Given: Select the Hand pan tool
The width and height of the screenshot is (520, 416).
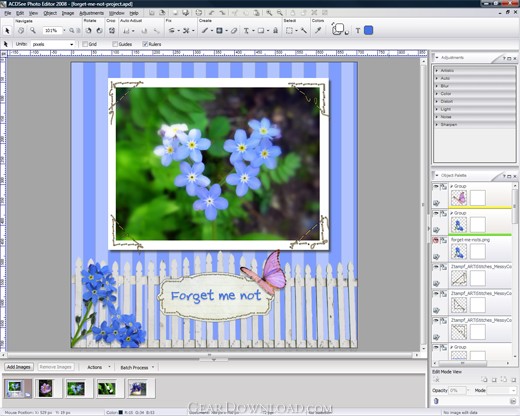Looking at the screenshot, I should 21,31.
